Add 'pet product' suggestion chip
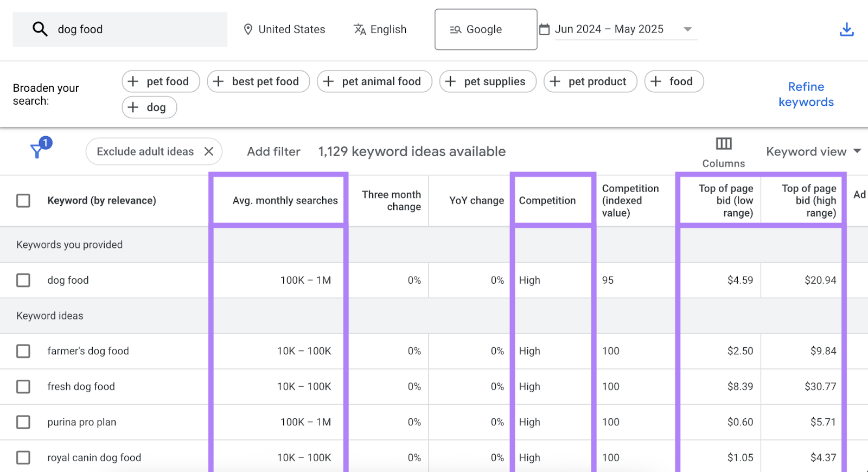 tap(590, 81)
